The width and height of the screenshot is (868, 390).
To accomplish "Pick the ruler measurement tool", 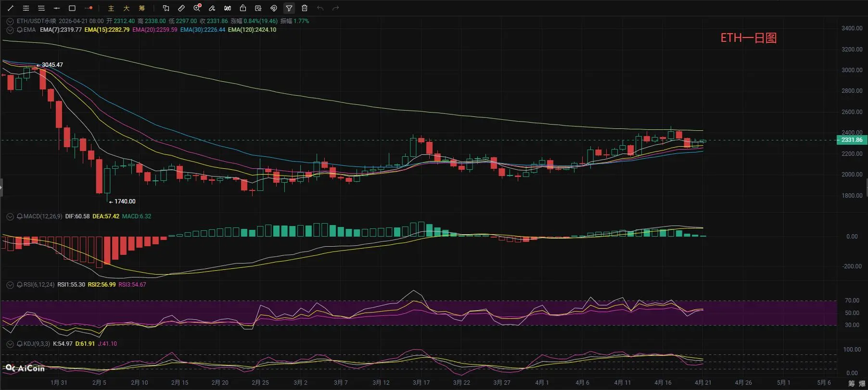I will tap(181, 8).
